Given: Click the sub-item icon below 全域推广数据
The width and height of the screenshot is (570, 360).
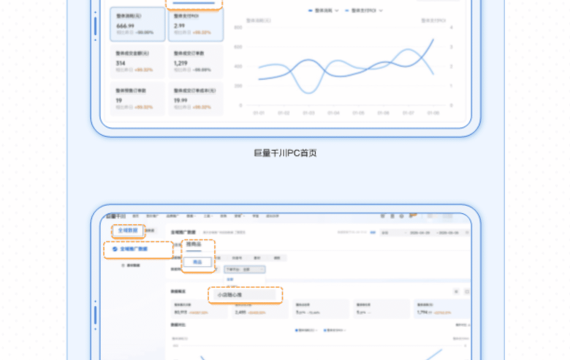Looking at the screenshot, I should point(123,265).
